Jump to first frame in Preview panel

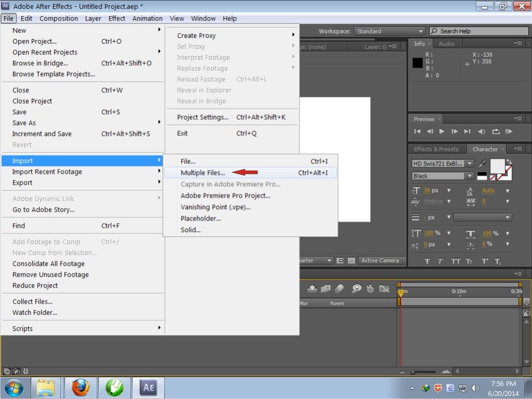(417, 131)
